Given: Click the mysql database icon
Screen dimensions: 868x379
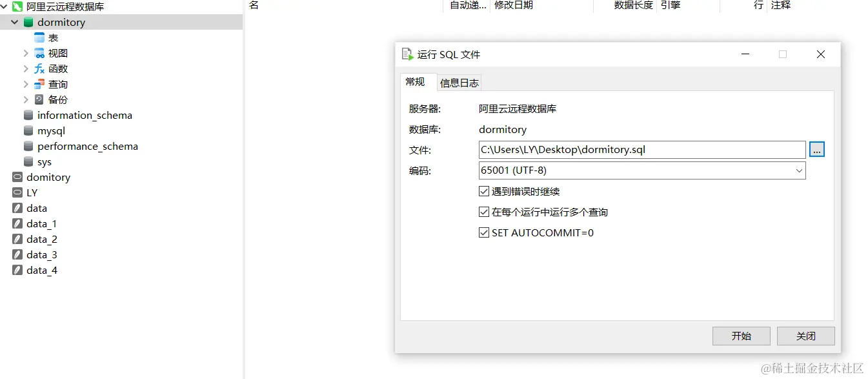Looking at the screenshot, I should point(28,130).
